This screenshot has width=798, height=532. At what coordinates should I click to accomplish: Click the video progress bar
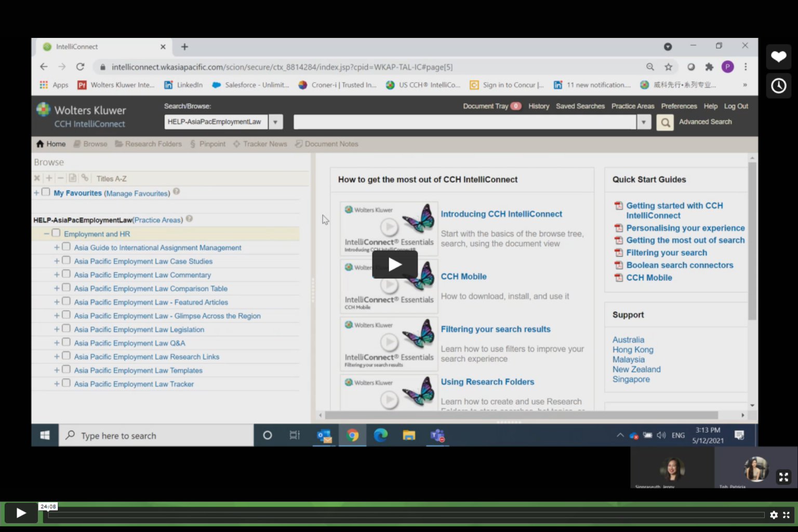tap(405, 515)
